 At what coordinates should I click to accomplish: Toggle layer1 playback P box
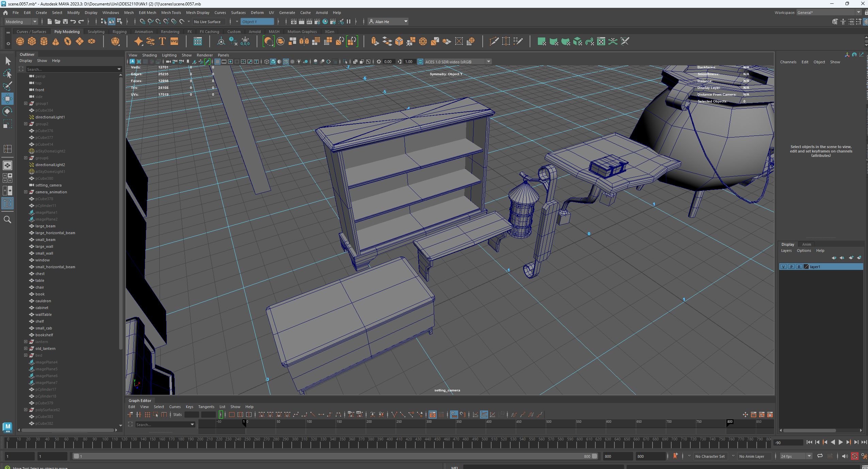point(791,267)
